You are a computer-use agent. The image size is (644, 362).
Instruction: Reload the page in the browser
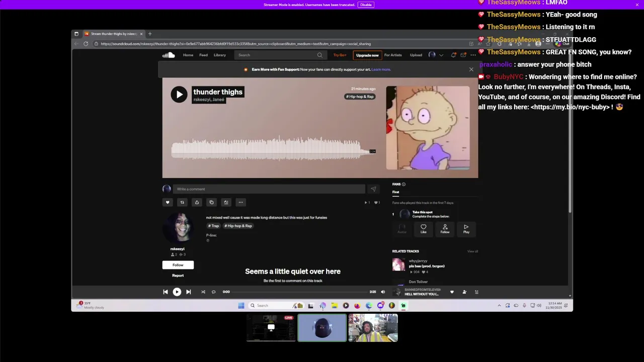pyautogui.click(x=86, y=44)
